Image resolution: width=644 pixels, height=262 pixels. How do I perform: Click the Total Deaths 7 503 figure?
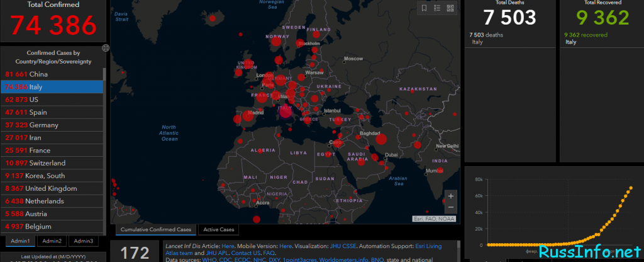click(509, 18)
